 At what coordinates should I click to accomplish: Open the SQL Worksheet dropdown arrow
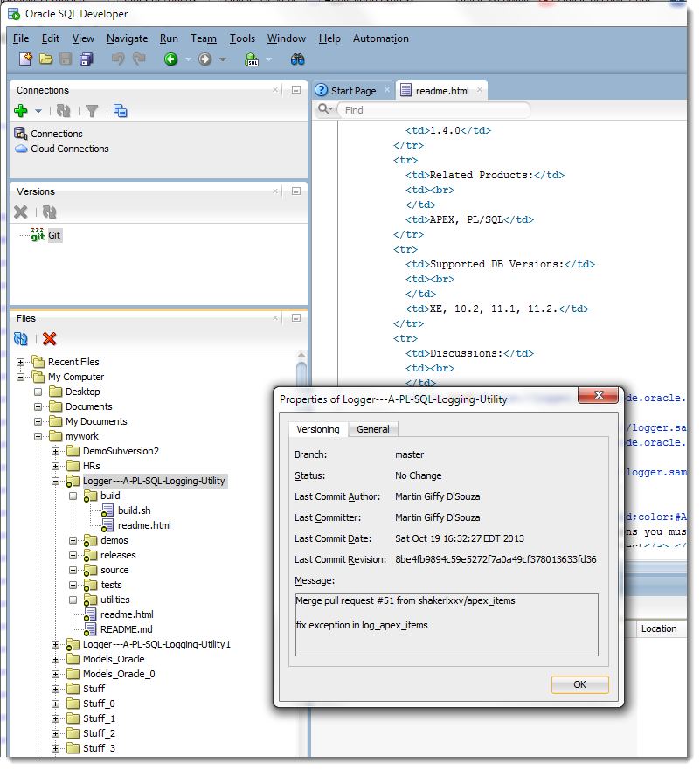point(268,60)
